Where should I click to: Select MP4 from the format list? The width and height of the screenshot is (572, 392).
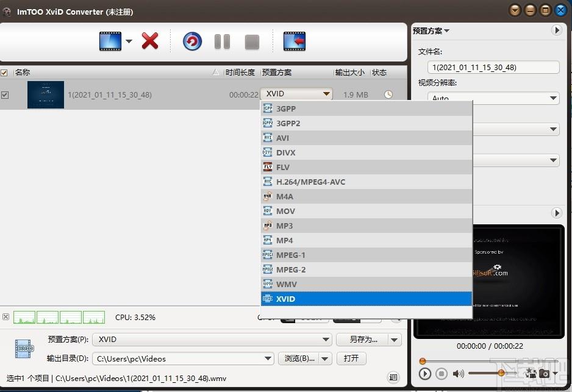click(284, 240)
